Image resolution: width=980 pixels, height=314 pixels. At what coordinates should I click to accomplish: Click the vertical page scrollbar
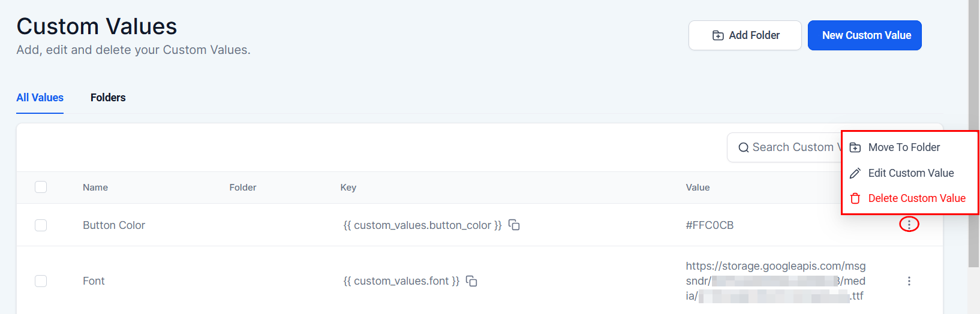point(974,132)
